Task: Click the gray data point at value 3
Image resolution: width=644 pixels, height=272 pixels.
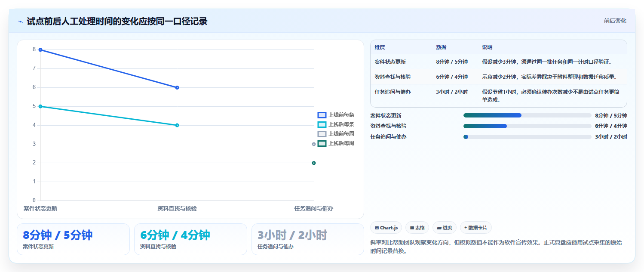Action: pos(314,144)
